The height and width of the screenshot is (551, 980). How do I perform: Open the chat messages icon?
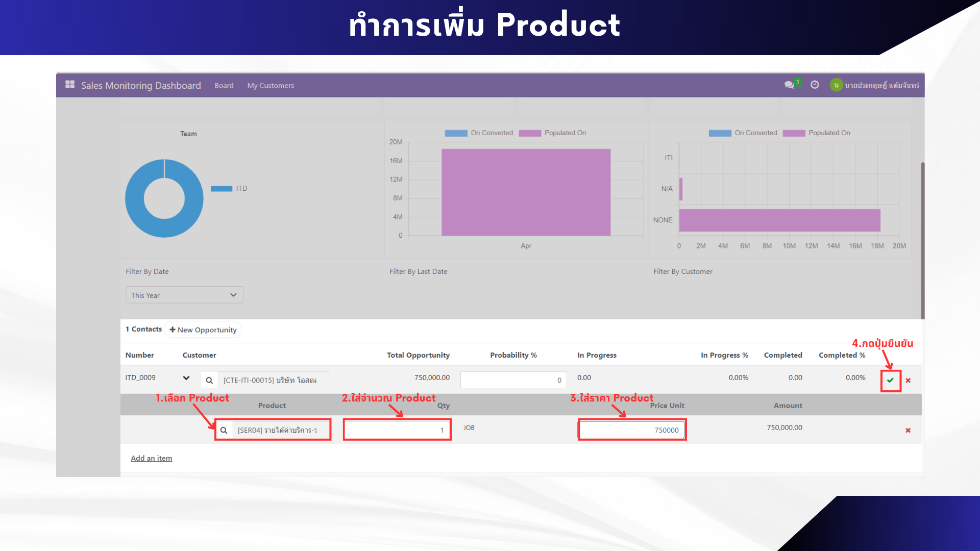[x=789, y=85]
